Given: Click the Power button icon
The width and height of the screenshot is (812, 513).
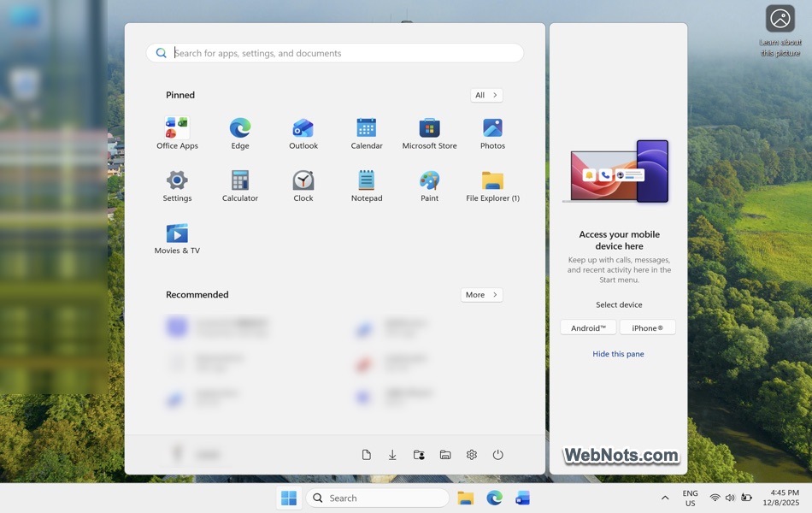Looking at the screenshot, I should [497, 455].
